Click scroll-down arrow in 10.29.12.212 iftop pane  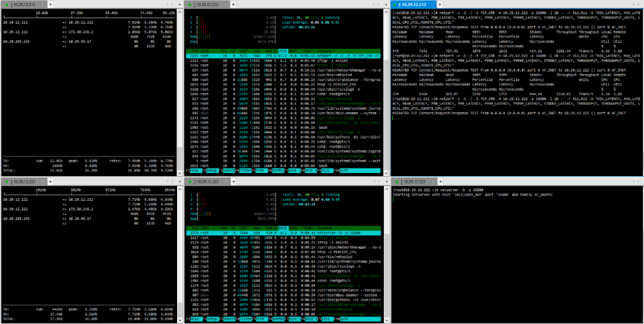pos(179,173)
